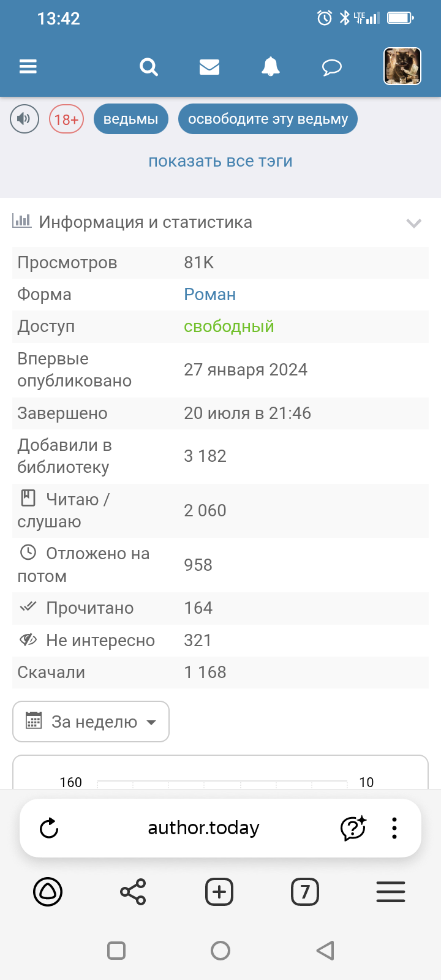Open the browser tabs counter
Viewport: 441px width, 980px height.
(x=305, y=892)
